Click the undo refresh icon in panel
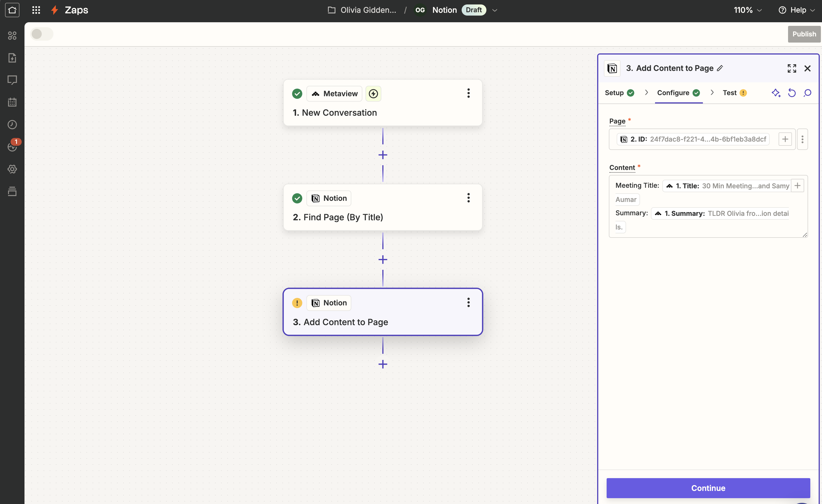The image size is (822, 504). [x=792, y=93]
